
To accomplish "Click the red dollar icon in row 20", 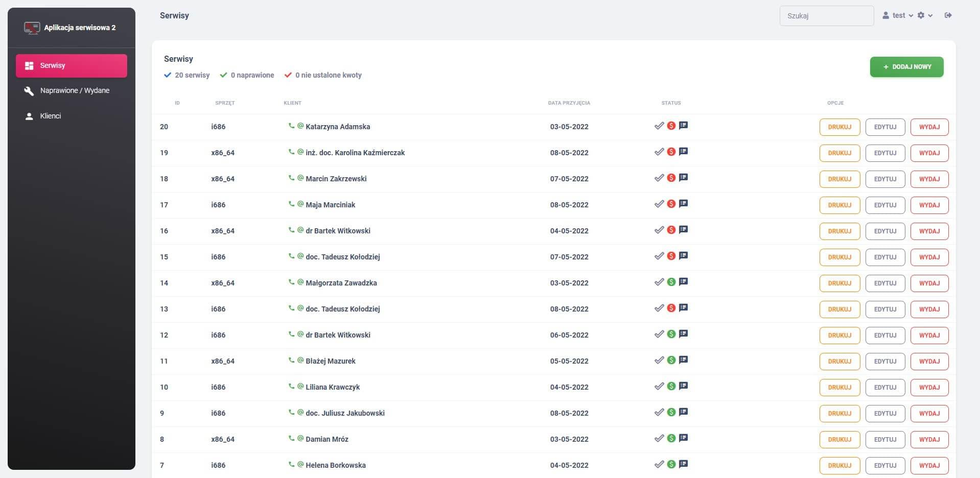I will (x=671, y=126).
